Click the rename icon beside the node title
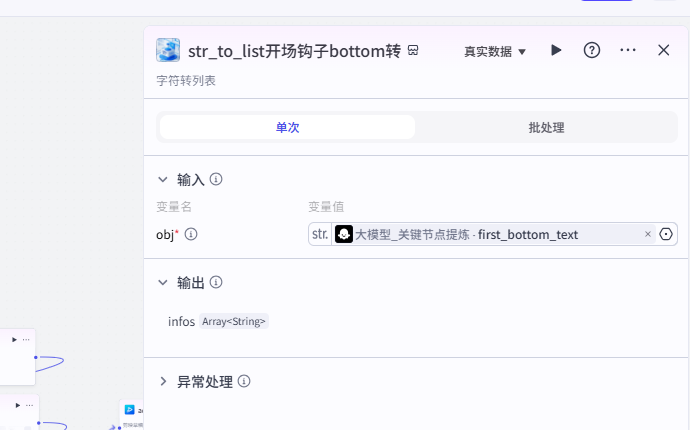 tap(413, 50)
